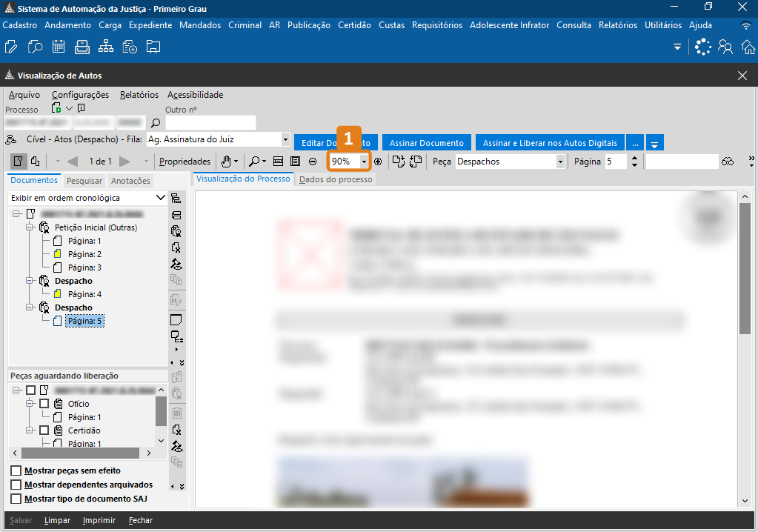This screenshot has height=532, width=758.
Task: Select Página: 4 in document tree
Action: point(84,294)
